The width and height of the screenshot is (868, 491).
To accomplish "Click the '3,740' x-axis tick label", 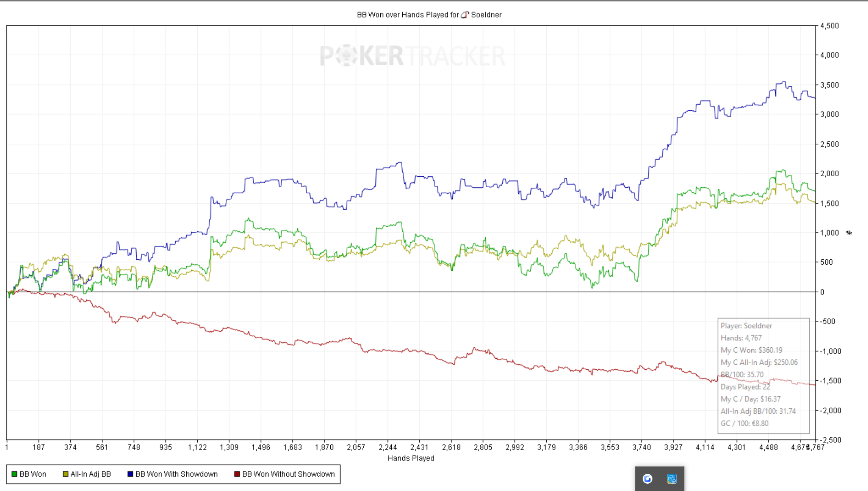I will pyautogui.click(x=641, y=447).
